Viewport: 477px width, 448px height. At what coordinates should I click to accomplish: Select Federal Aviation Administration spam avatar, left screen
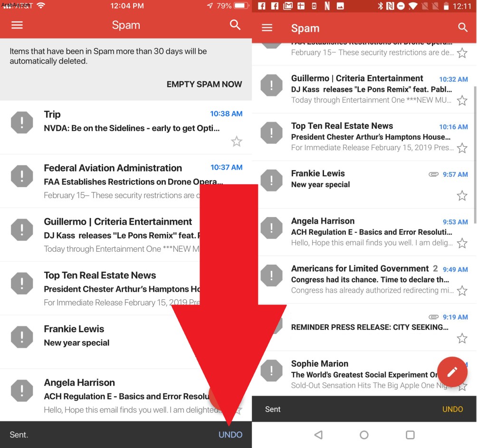[x=22, y=176]
